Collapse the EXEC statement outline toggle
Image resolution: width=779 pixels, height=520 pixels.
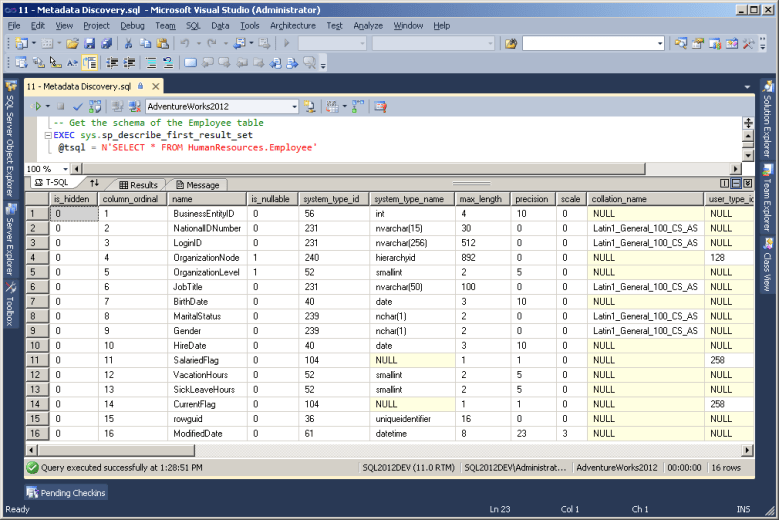click(x=48, y=135)
